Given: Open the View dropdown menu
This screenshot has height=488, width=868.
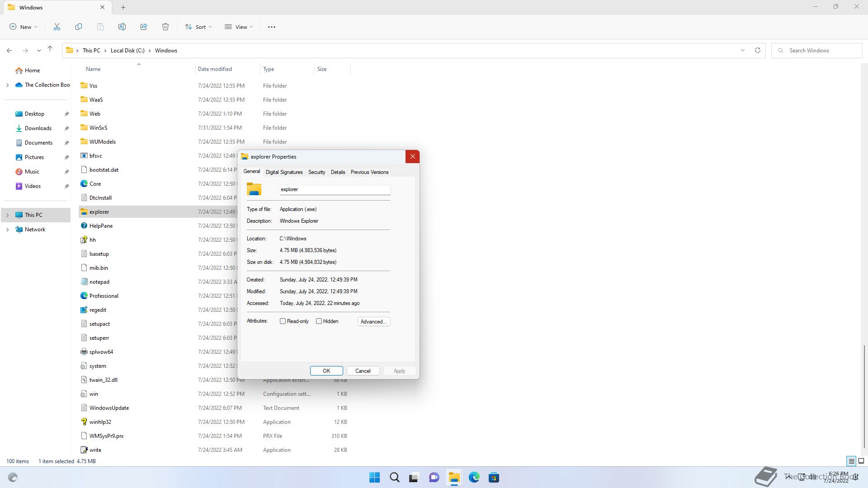Looking at the screenshot, I should 239,27.
